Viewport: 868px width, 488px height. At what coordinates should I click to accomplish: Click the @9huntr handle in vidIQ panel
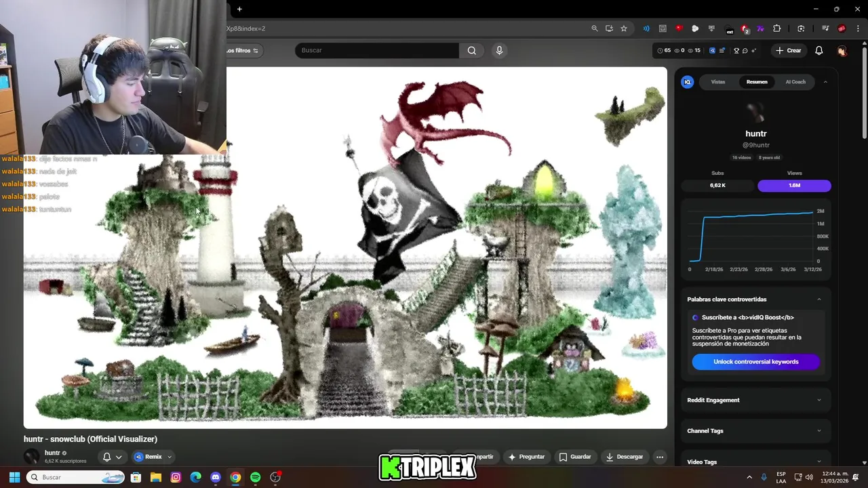[x=755, y=145]
